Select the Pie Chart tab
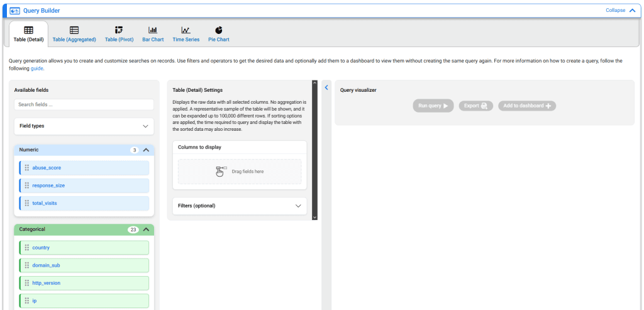Image resolution: width=644 pixels, height=310 pixels. click(x=218, y=34)
